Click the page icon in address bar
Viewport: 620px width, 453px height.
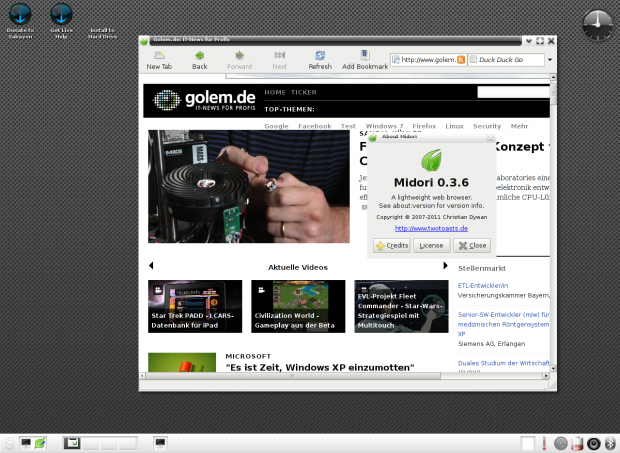point(396,60)
